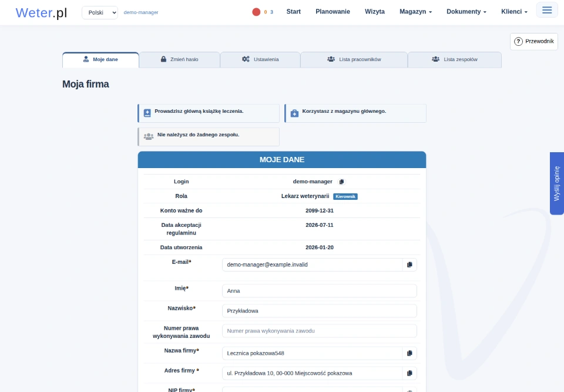Go to the Lista pracowników tab
The image size is (564, 392).
coord(354,60)
